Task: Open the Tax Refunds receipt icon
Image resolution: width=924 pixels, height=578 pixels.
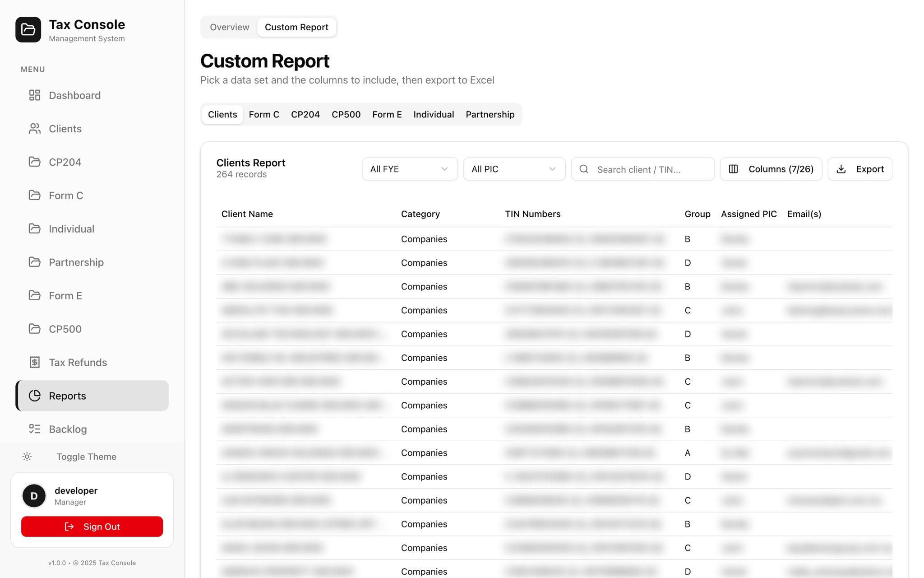Action: coord(35,363)
